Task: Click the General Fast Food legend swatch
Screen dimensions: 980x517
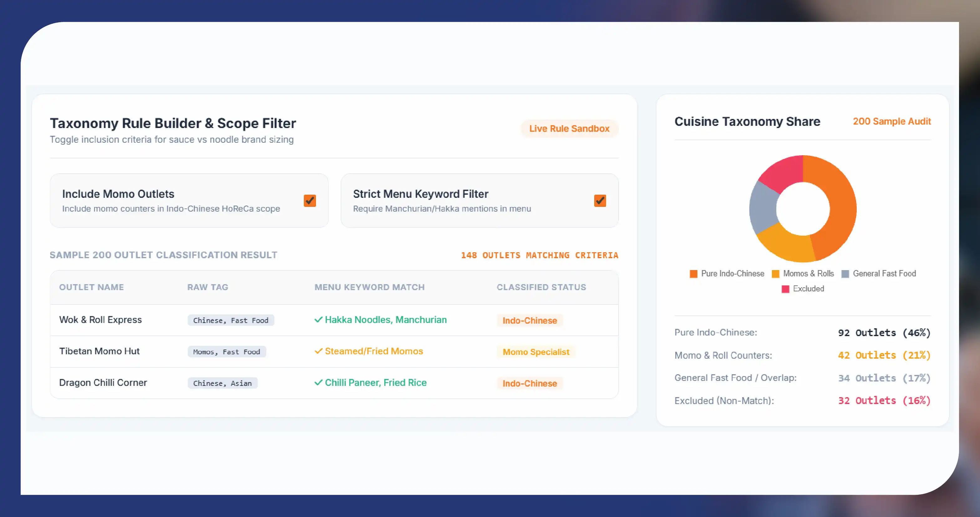Action: pyautogui.click(x=845, y=274)
